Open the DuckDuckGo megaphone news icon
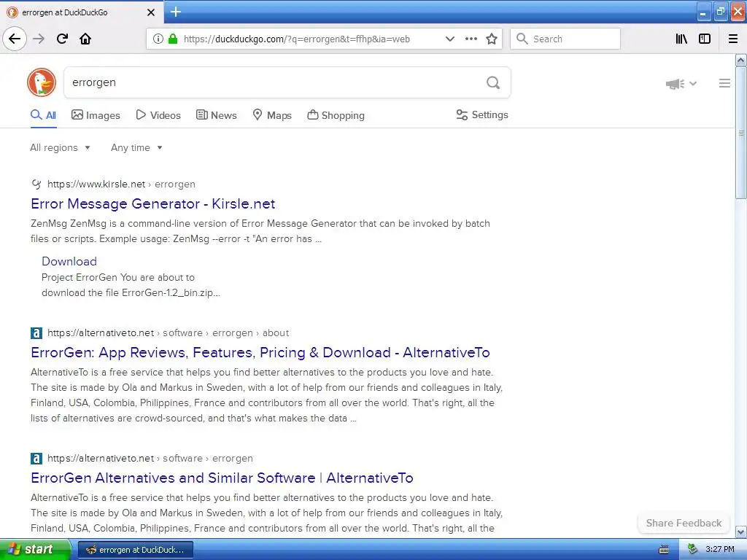 pos(675,84)
